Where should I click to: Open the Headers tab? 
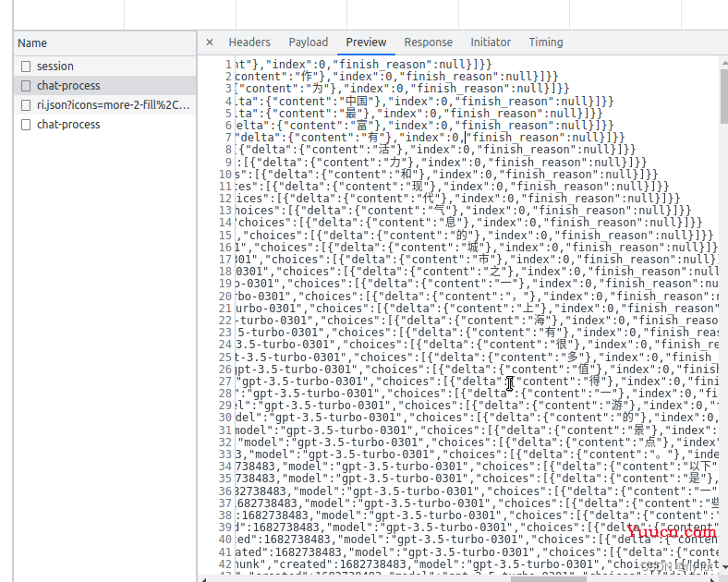click(249, 42)
